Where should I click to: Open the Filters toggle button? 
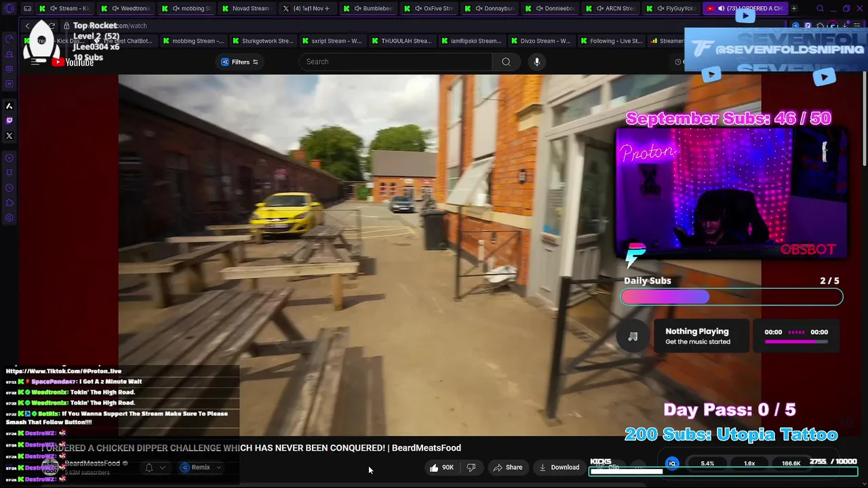(240, 62)
